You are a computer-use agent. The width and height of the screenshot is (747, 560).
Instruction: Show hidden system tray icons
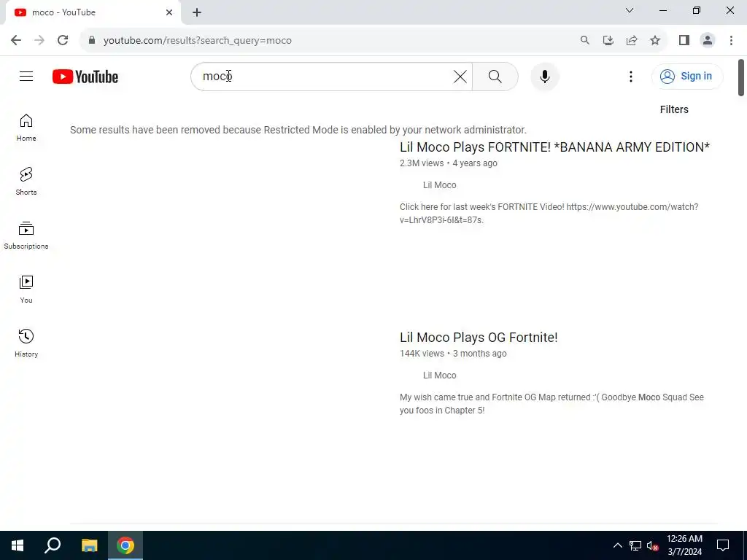pyautogui.click(x=617, y=545)
